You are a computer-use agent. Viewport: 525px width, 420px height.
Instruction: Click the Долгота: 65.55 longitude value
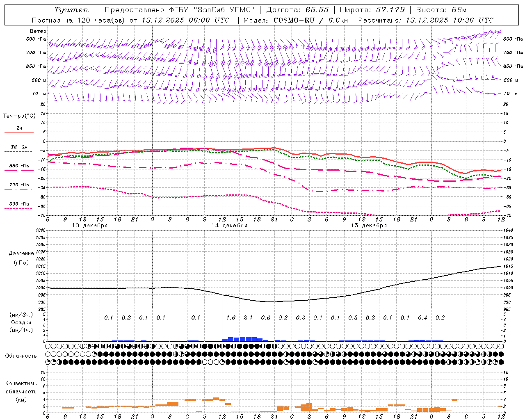click(x=297, y=10)
